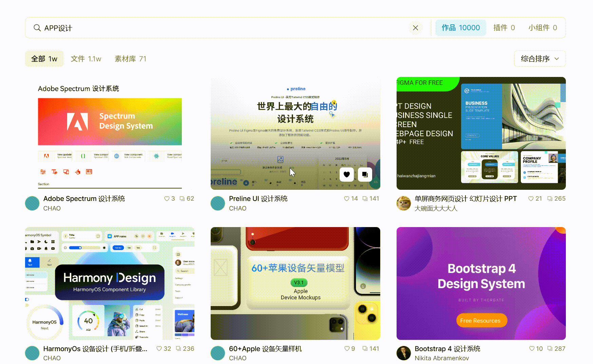The height and width of the screenshot is (364, 593).
Task: Open the Adobe Spectrum 设计系统 thumbnail
Action: pos(110,133)
